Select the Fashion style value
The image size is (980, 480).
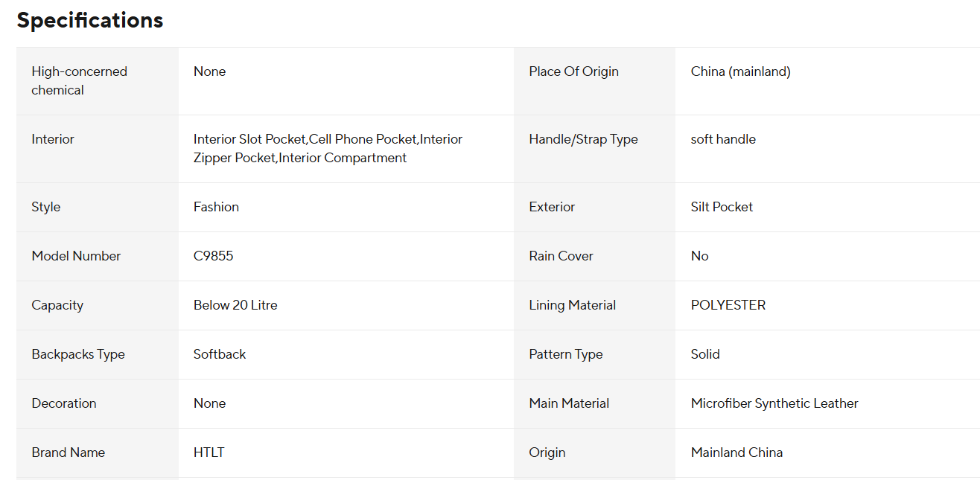tap(216, 207)
